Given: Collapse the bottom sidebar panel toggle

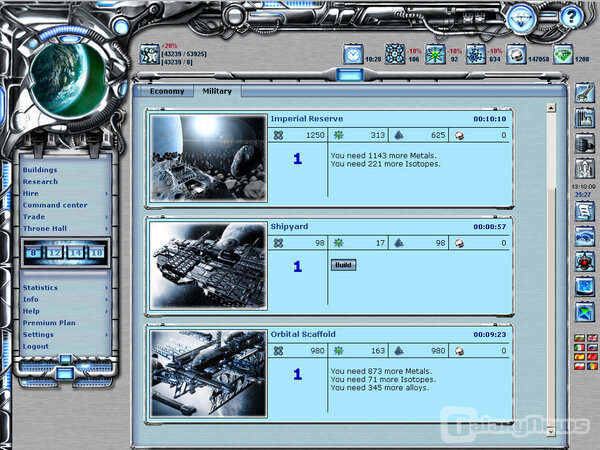Looking at the screenshot, I should pos(65,373).
